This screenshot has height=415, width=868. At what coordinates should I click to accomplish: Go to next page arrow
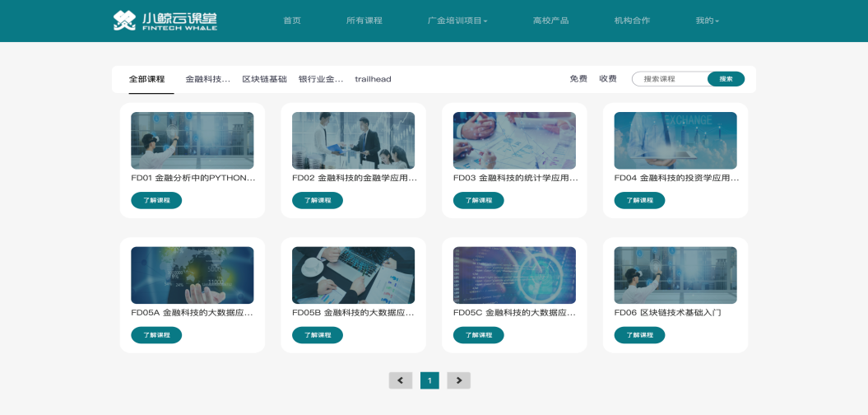tap(458, 380)
